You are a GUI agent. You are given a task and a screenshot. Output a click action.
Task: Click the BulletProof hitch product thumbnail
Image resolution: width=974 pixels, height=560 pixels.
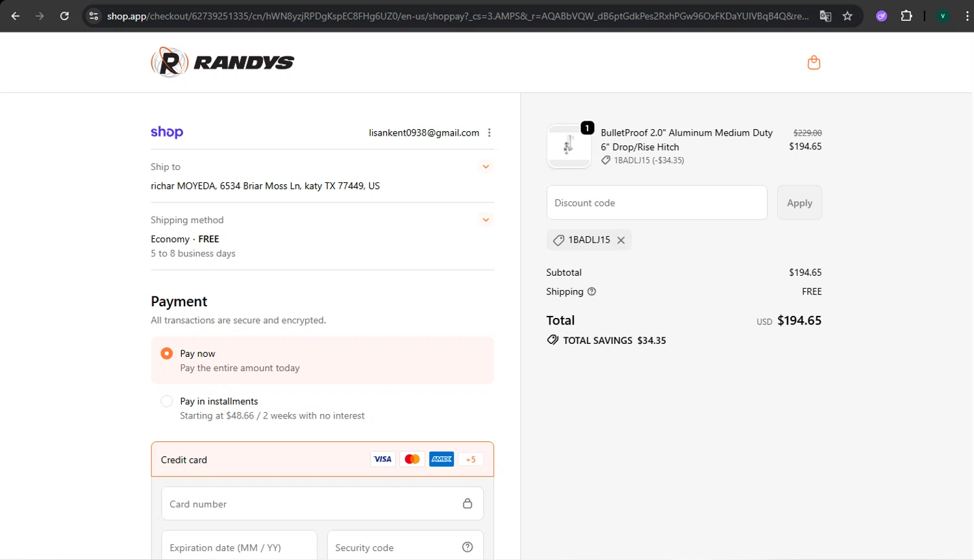pos(569,146)
